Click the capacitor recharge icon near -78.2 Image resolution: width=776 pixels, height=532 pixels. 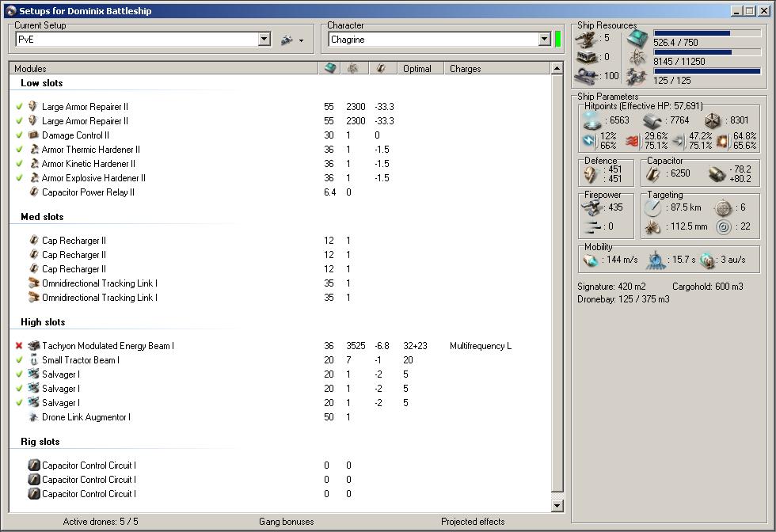[x=717, y=173]
